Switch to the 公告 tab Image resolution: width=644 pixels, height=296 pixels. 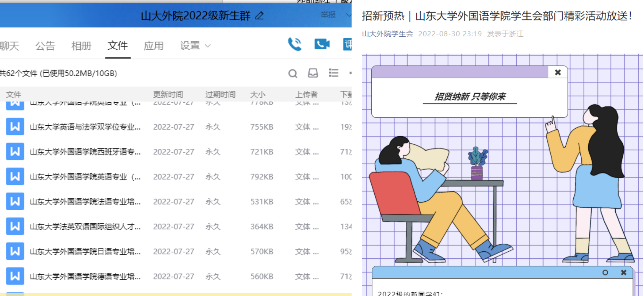[45, 46]
